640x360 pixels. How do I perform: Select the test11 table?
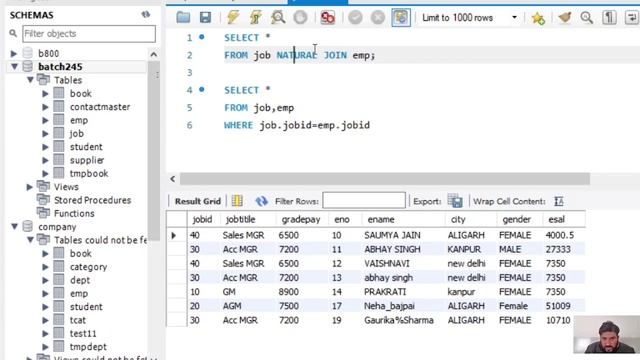83,333
